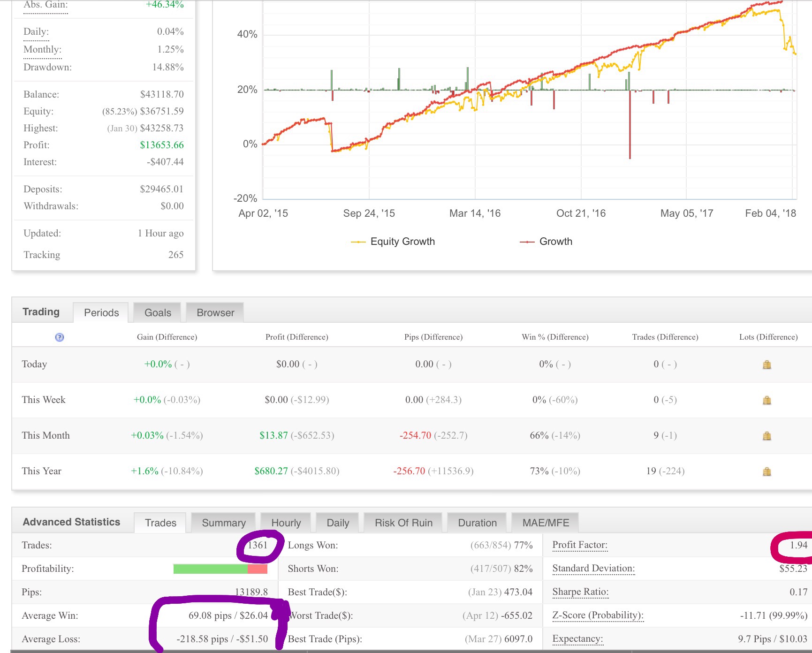Click the Daily gain label

click(36, 32)
